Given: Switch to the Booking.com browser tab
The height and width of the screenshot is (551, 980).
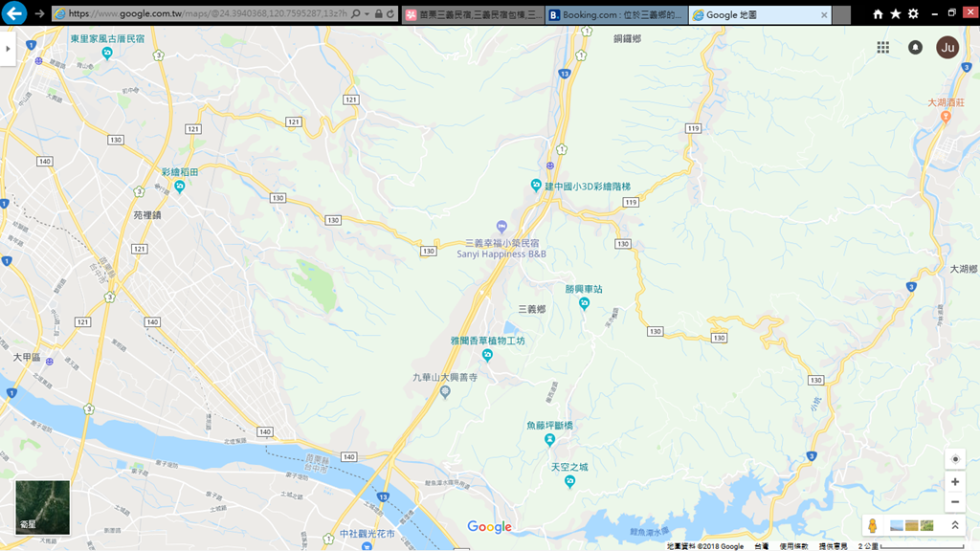Looking at the screenshot, I should (616, 14).
